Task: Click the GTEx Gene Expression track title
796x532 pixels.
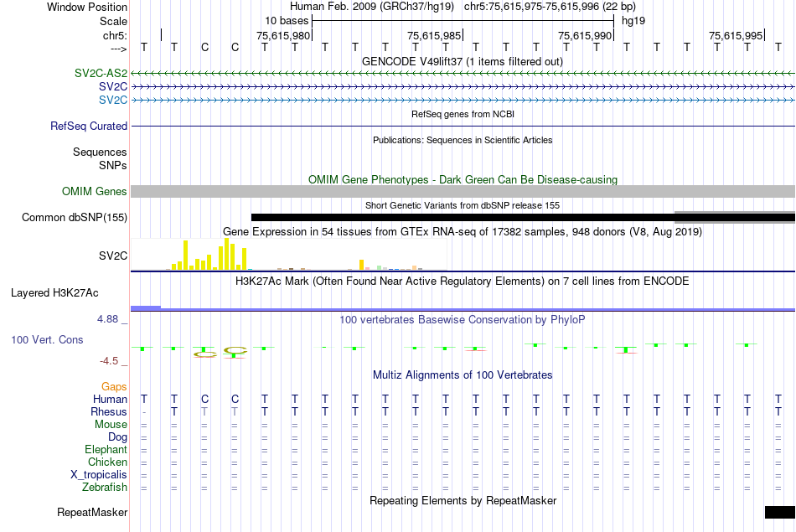Action: [463, 231]
